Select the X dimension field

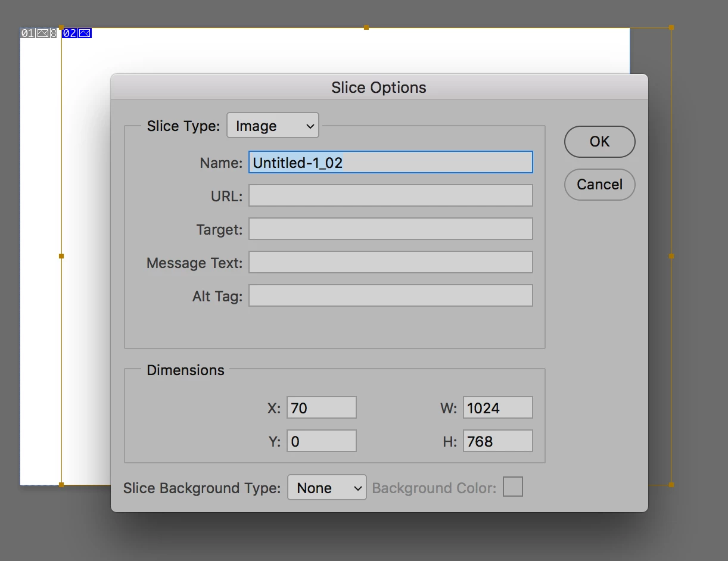[x=321, y=407]
